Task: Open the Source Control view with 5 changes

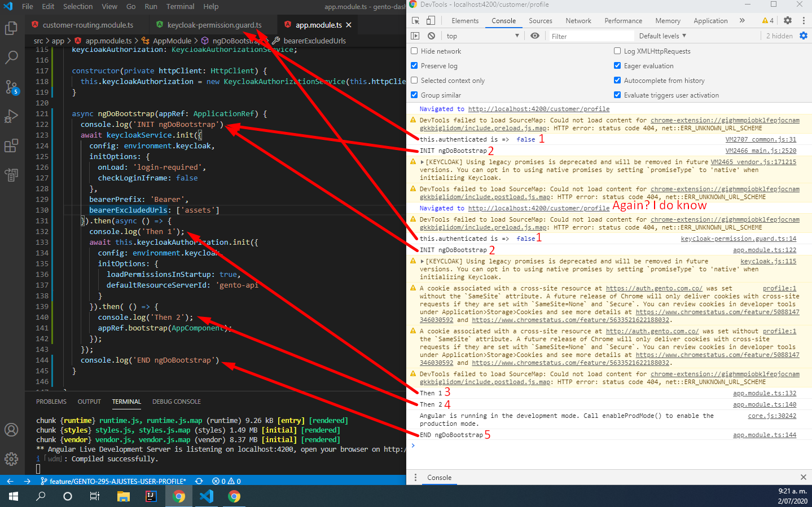Action: pyautogui.click(x=12, y=87)
